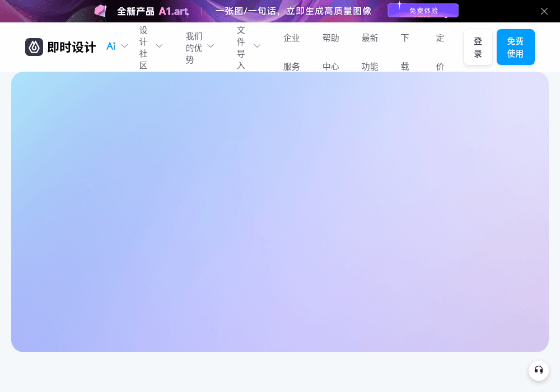This screenshot has width=560, height=392.
Task: Expand the 我们的优势 chevron
Action: click(x=211, y=46)
